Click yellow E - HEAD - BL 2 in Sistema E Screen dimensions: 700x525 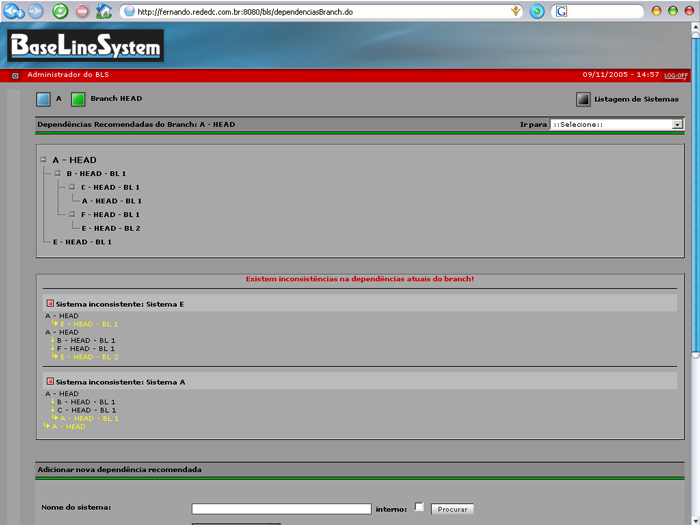click(89, 357)
